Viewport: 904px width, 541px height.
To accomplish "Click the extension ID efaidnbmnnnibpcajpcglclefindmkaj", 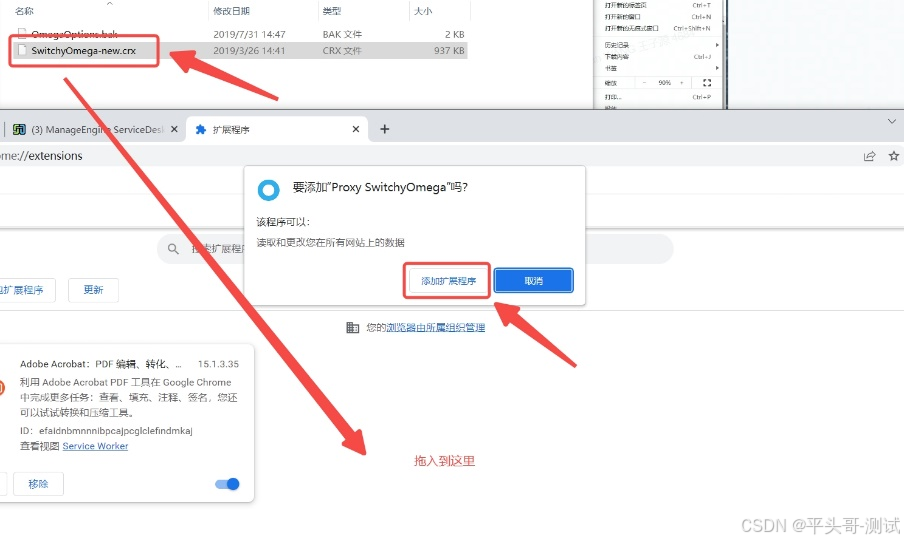I will (x=116, y=431).
